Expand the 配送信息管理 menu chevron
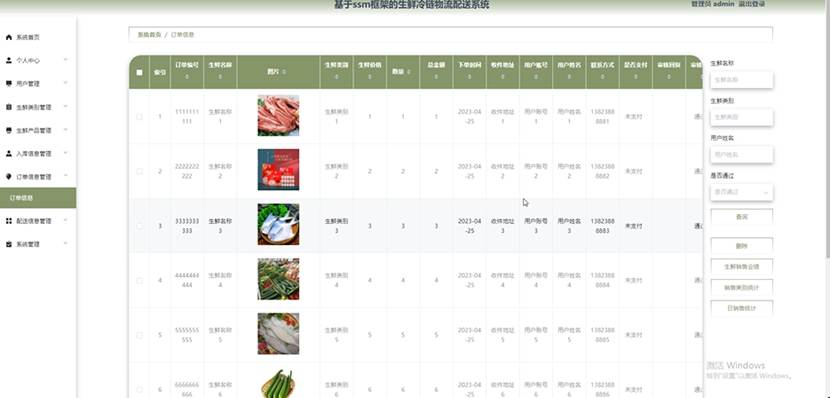 (66, 220)
